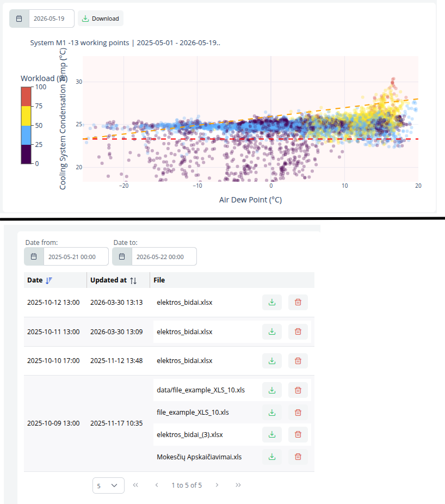Click the 2026-05-19 date field
The image size is (445, 504).
(52, 19)
